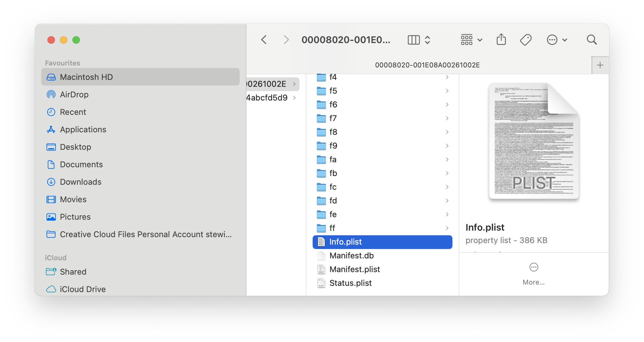The image size is (644, 342).
Task: Click the Share toolbar icon
Action: coord(501,40)
